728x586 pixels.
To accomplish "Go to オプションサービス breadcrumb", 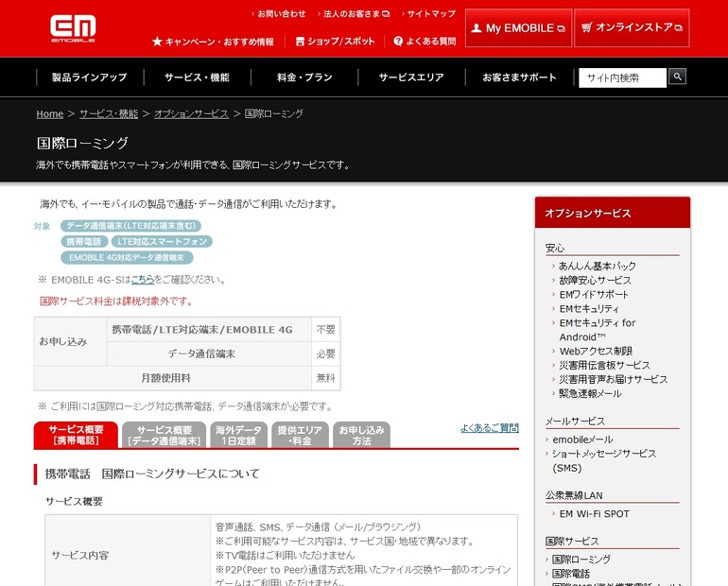I will click(191, 113).
